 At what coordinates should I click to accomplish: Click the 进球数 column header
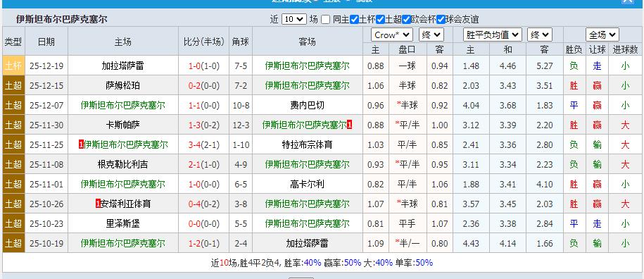pos(625,49)
